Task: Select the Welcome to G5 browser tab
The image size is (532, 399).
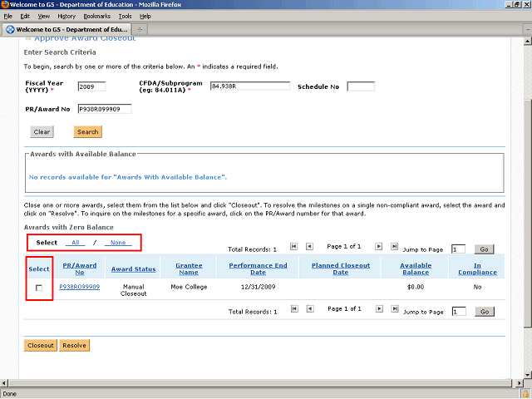Action: pos(66,30)
